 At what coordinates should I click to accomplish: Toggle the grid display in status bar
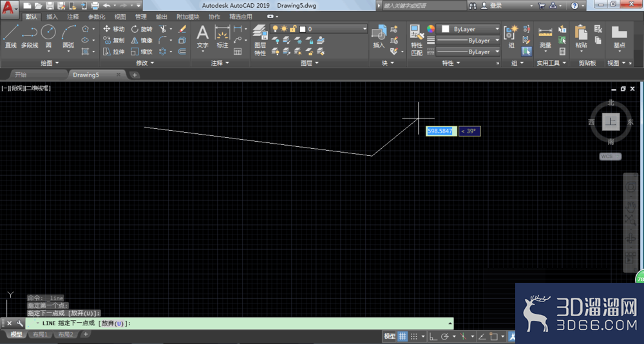tap(402, 336)
